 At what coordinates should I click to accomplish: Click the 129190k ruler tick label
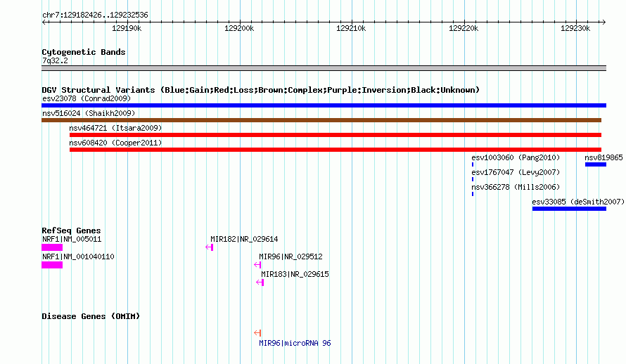pyautogui.click(x=127, y=28)
